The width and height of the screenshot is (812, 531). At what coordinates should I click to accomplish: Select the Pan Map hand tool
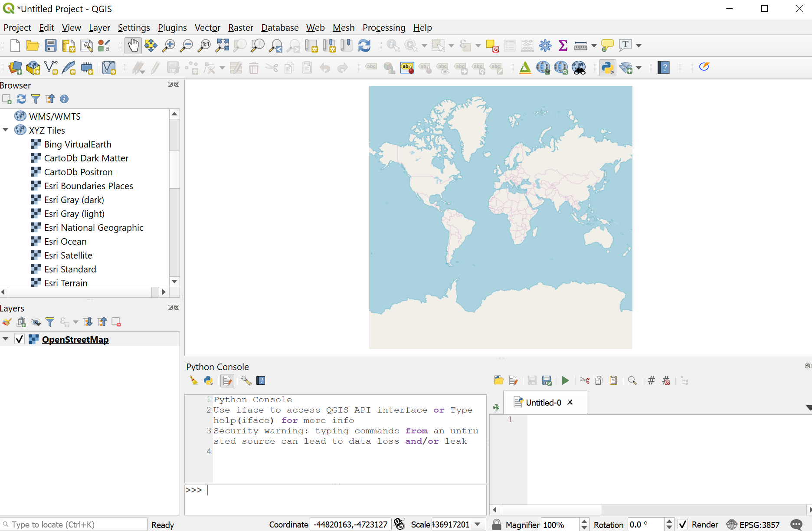coord(133,46)
